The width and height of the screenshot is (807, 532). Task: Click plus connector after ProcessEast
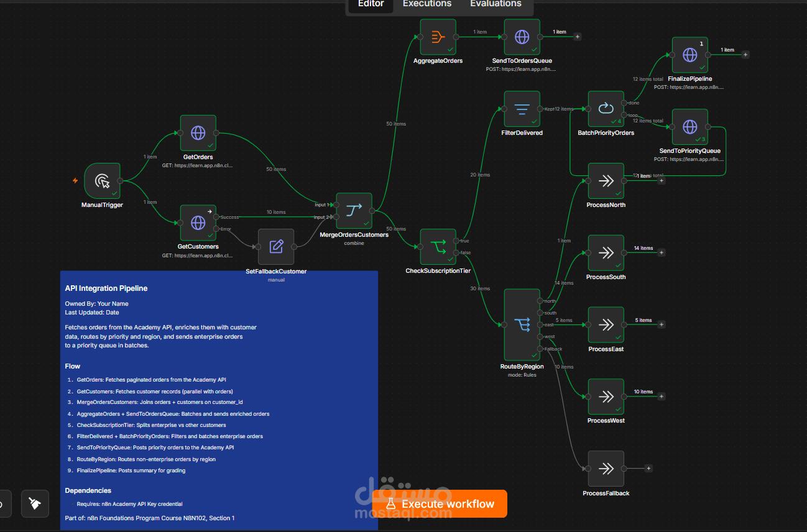(x=662, y=324)
